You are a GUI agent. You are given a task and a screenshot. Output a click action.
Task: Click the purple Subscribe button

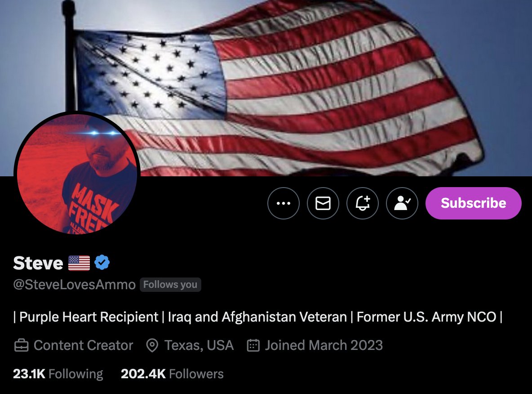coord(473,203)
